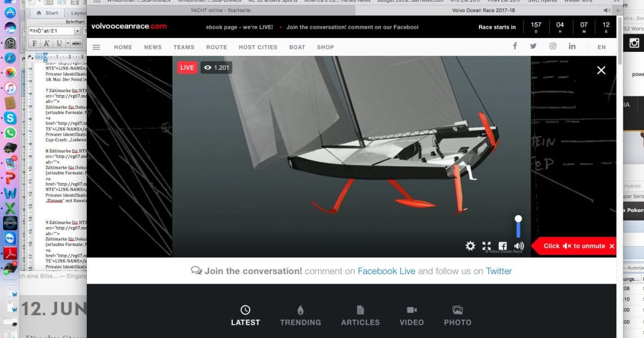Viewport: 644px width, 338px height.
Task: Close the live video overlay with X
Action: (x=601, y=70)
